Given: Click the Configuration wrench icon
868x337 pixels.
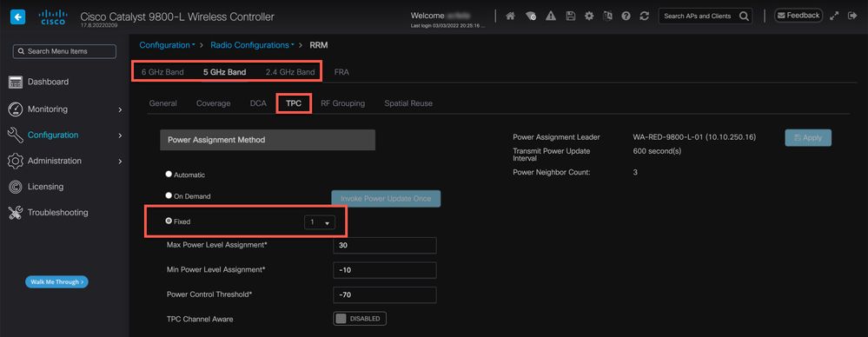Looking at the screenshot, I should 16,135.
